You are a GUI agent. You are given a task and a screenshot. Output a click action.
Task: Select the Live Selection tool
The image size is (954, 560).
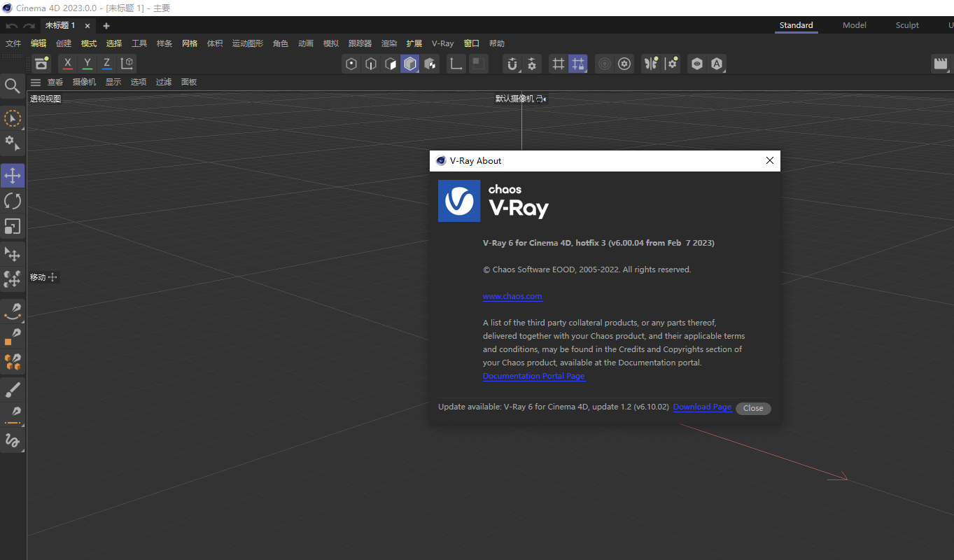[12, 118]
